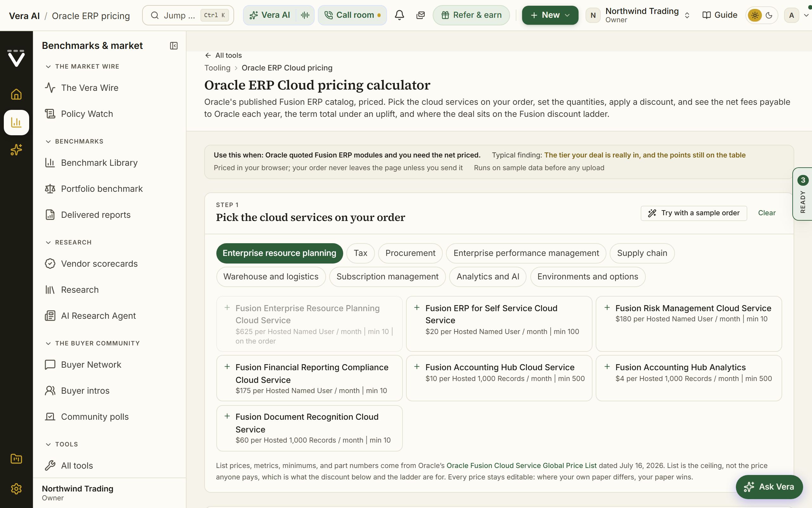
Task: Click Try with a sample order
Action: 694,213
